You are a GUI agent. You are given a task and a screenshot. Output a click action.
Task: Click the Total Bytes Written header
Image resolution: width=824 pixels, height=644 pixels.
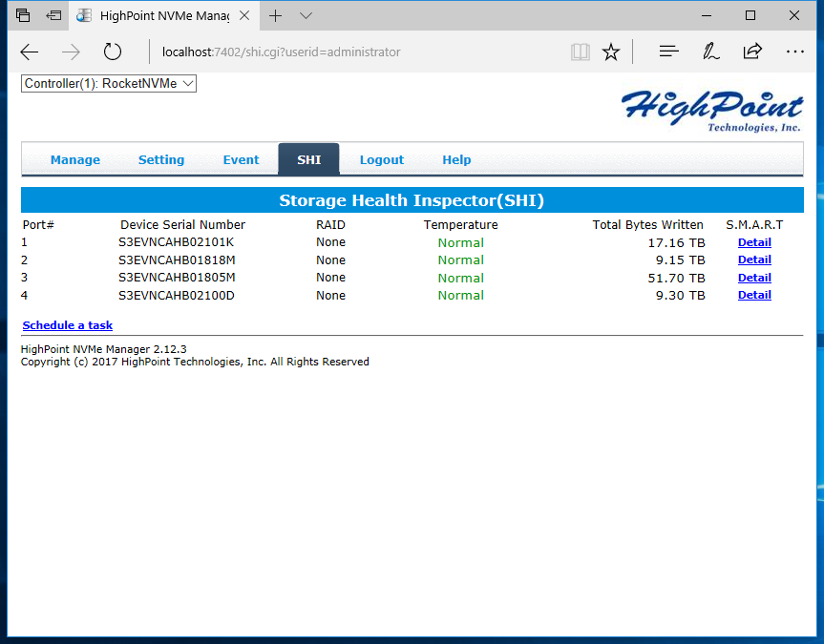click(x=648, y=225)
